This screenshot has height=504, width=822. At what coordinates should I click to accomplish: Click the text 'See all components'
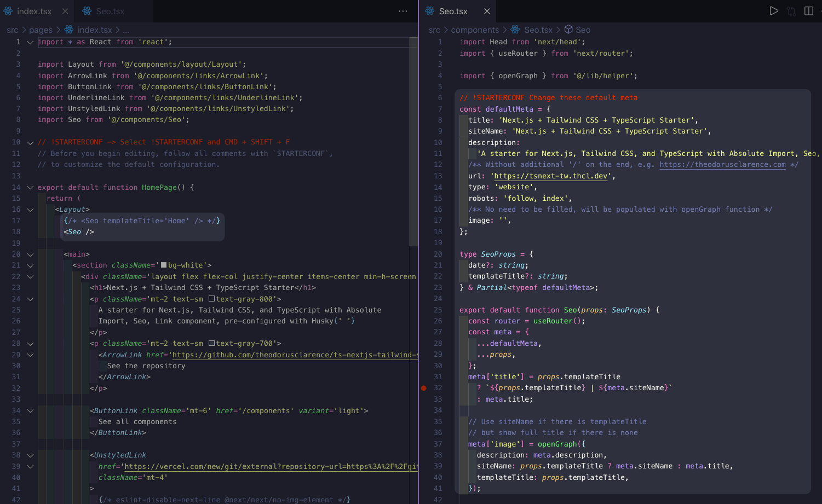point(137,422)
